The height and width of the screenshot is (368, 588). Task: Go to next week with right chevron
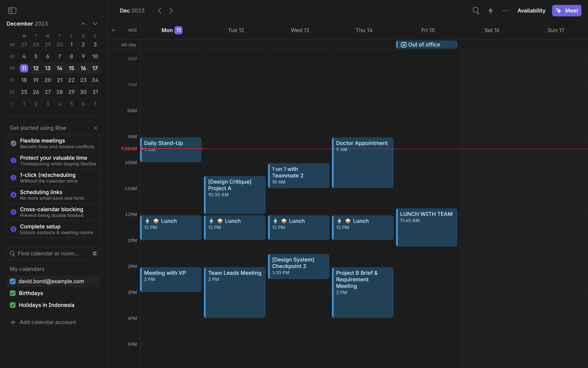click(171, 11)
